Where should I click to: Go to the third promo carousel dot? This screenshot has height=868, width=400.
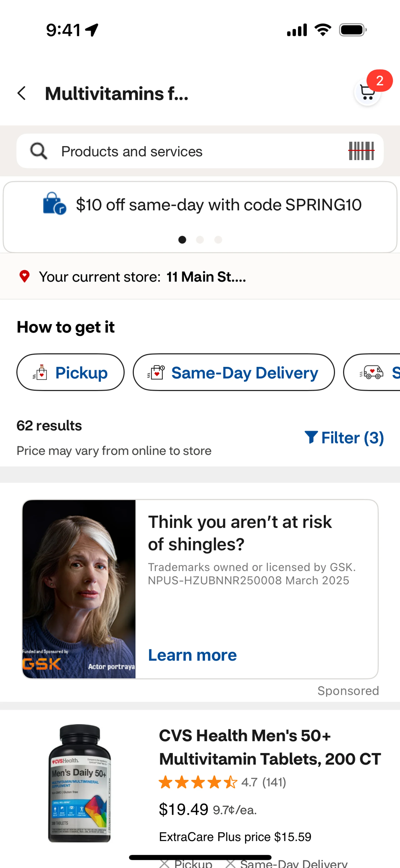click(x=218, y=240)
